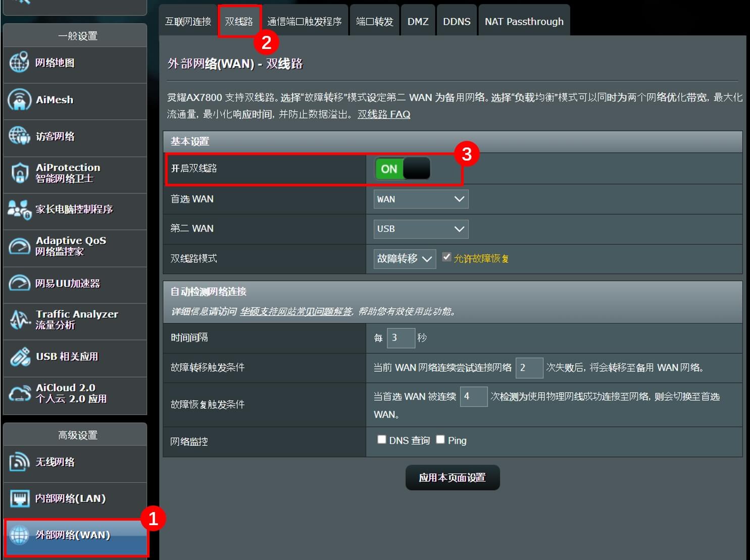Expand the 首选 WAN dropdown
The width and height of the screenshot is (750, 560).
[x=421, y=199]
